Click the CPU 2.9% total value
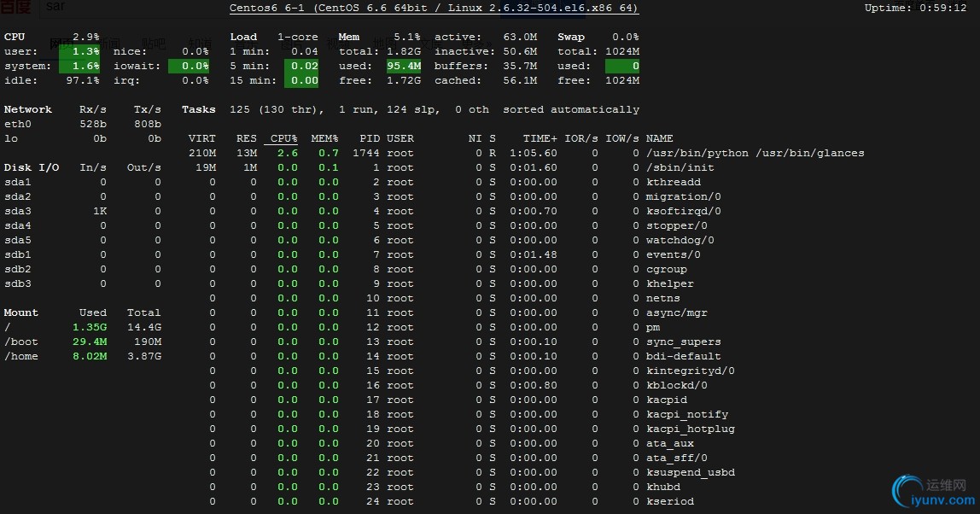The image size is (980, 514). 85,37
